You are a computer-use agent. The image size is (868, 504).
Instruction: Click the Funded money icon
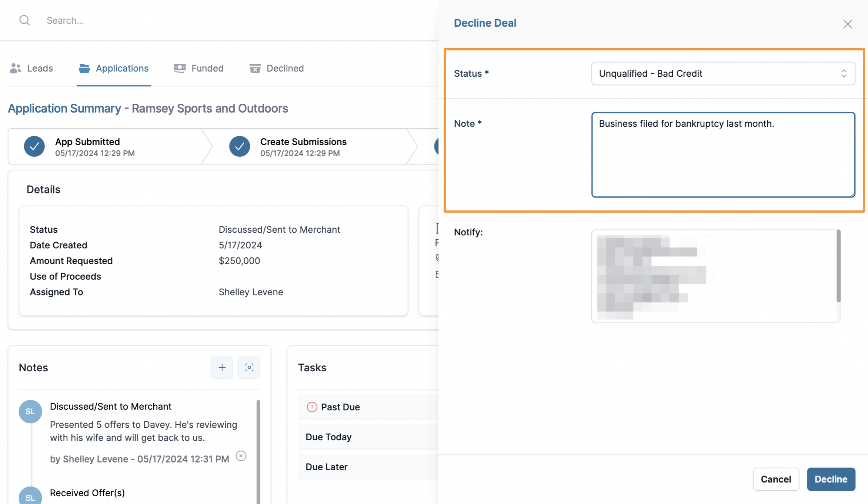point(180,68)
